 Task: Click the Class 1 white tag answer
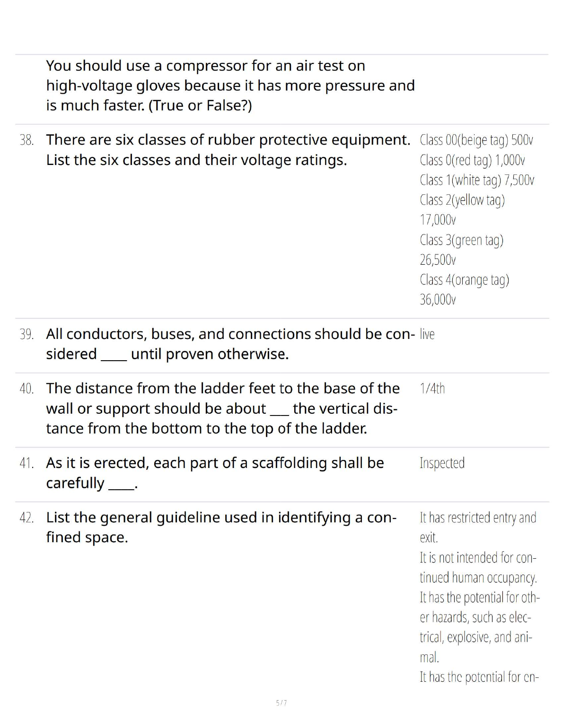point(476,180)
